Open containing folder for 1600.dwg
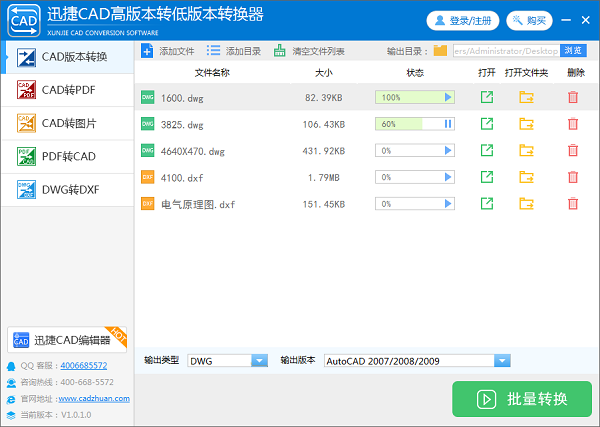The width and height of the screenshot is (600, 427). [x=527, y=97]
